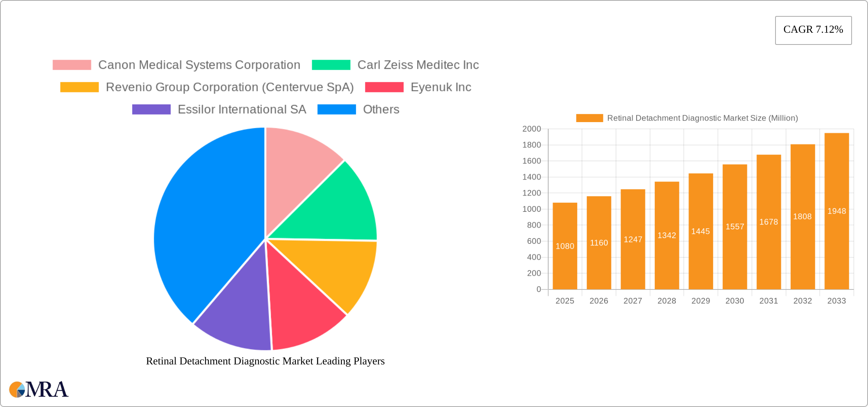The width and height of the screenshot is (868, 407).
Task: Click the 2027 bar labeled 1247
Action: (x=633, y=239)
